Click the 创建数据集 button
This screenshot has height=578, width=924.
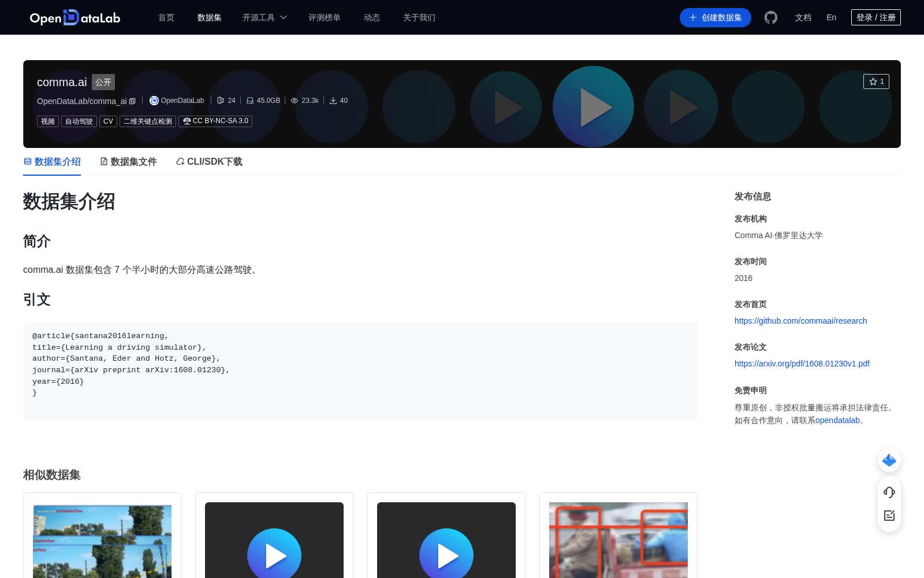(716, 18)
